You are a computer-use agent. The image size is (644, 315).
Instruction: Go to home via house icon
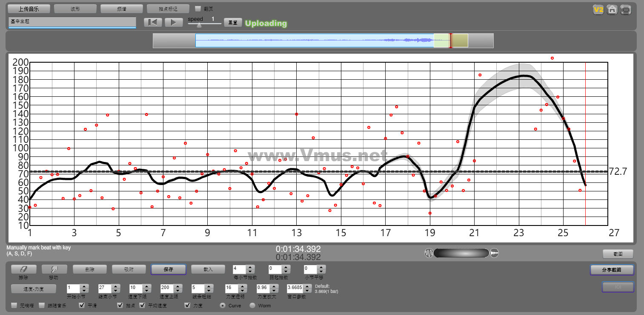(x=612, y=10)
